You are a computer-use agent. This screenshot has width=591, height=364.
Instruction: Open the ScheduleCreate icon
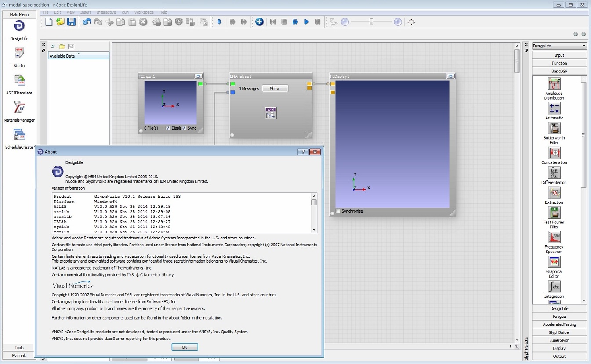19,134
